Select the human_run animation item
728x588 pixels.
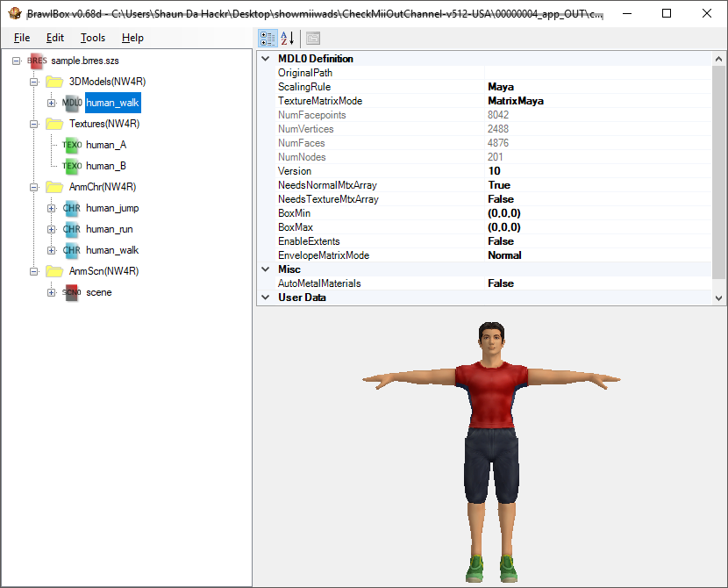(x=110, y=229)
